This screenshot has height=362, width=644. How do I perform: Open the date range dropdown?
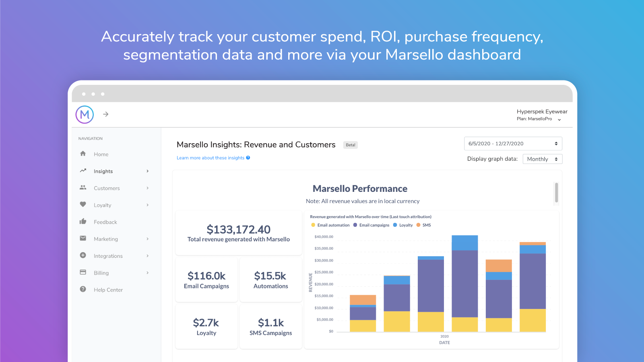[x=513, y=144]
